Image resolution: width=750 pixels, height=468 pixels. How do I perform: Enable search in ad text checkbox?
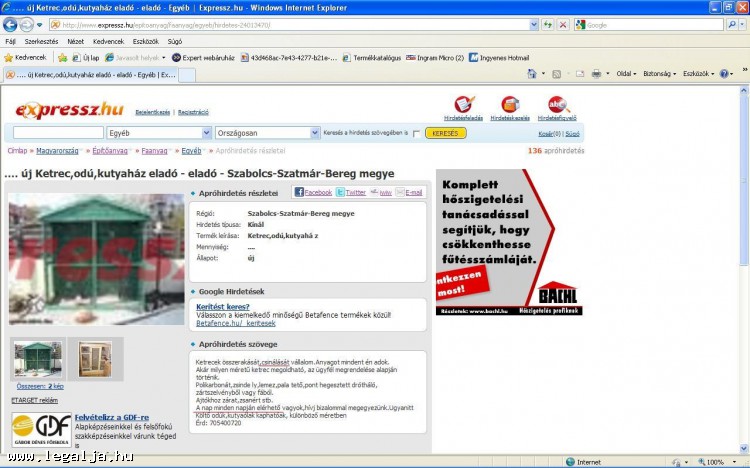tap(416, 133)
